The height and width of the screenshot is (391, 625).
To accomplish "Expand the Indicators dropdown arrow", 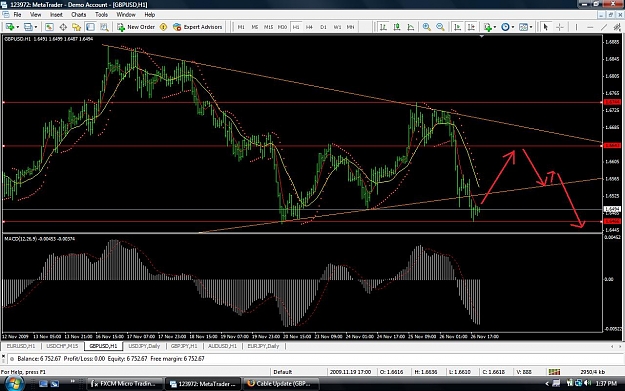I will pos(495,27).
